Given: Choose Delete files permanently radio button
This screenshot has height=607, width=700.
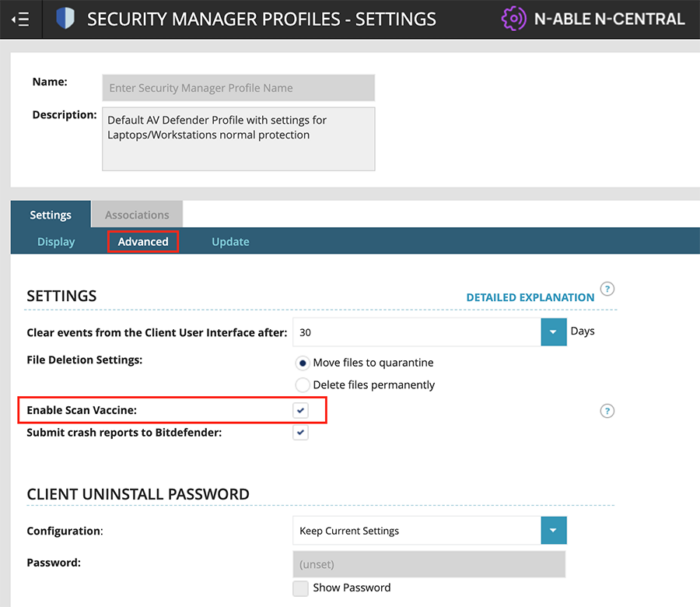Looking at the screenshot, I should pos(303,385).
